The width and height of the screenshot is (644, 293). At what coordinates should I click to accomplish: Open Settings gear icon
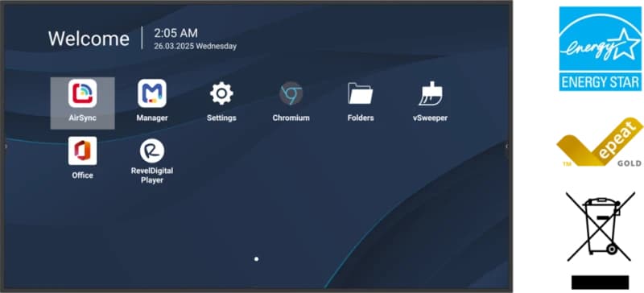221,93
